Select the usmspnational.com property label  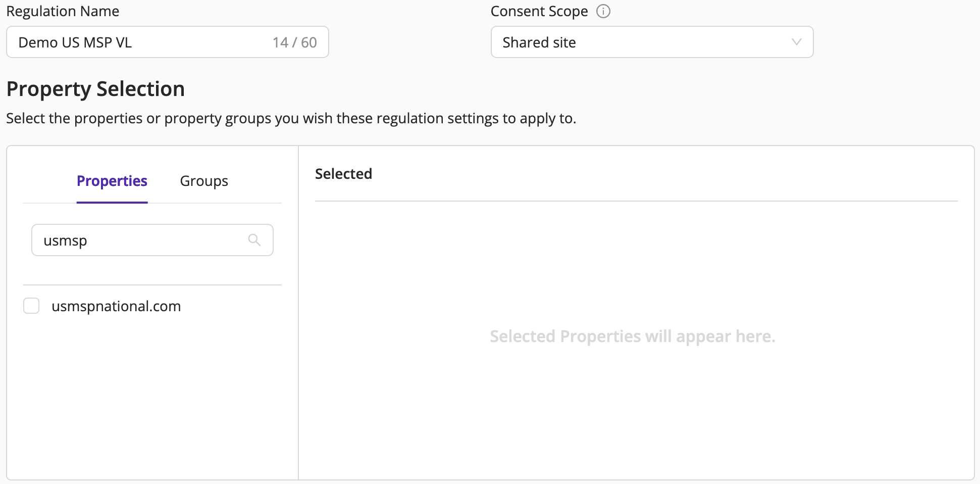click(116, 306)
